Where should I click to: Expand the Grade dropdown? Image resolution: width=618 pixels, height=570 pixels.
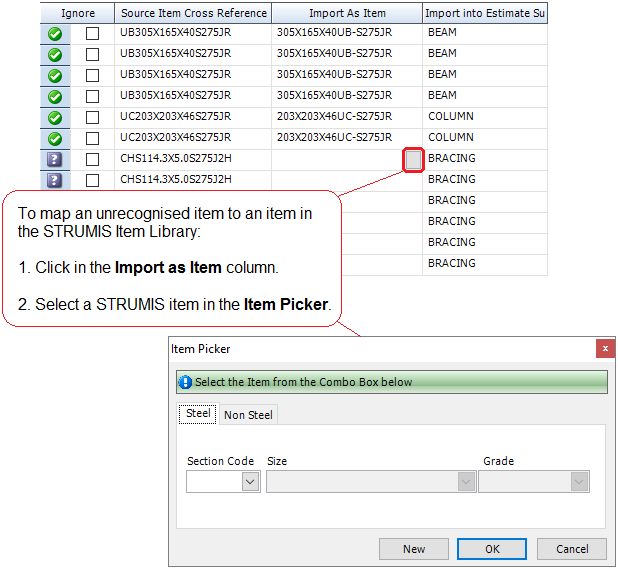click(x=579, y=482)
